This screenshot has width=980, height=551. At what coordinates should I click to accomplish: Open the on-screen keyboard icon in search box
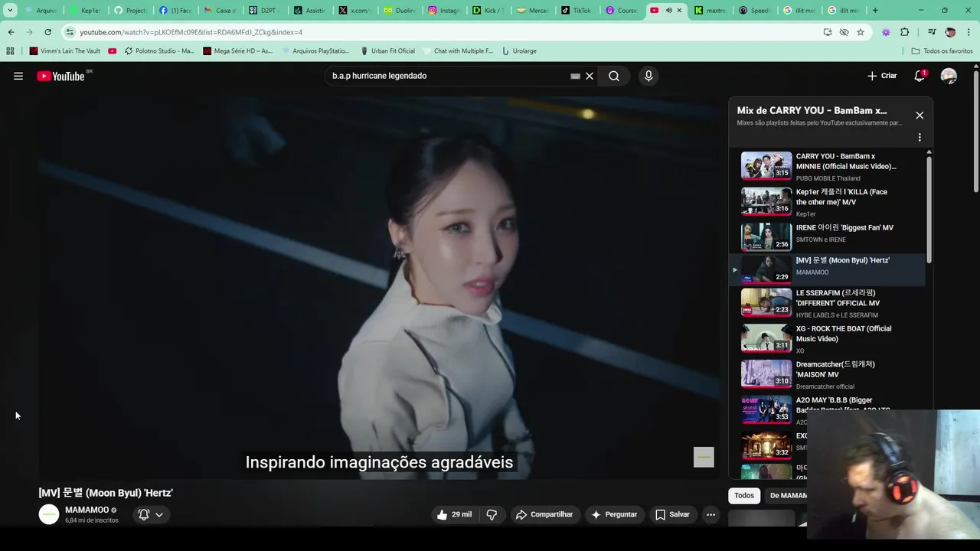(575, 76)
